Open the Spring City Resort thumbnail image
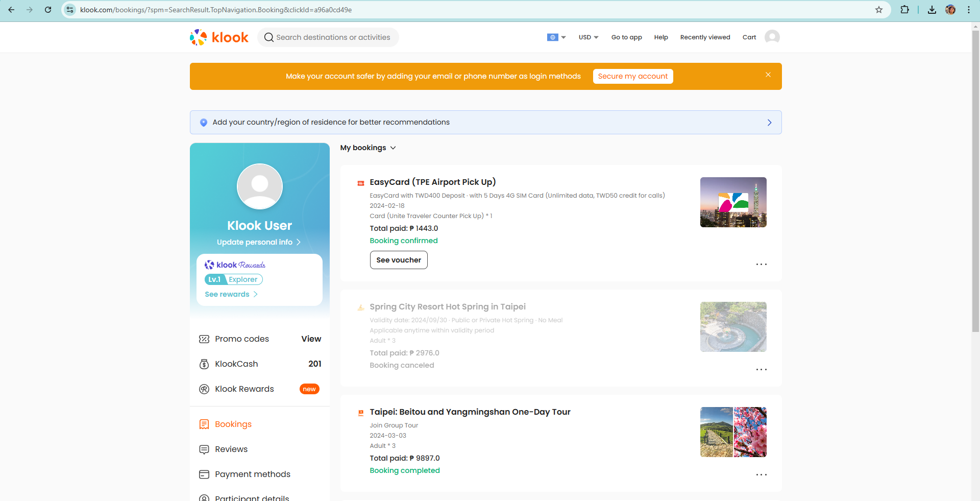Screen dimensions: 980x501 click(733, 327)
